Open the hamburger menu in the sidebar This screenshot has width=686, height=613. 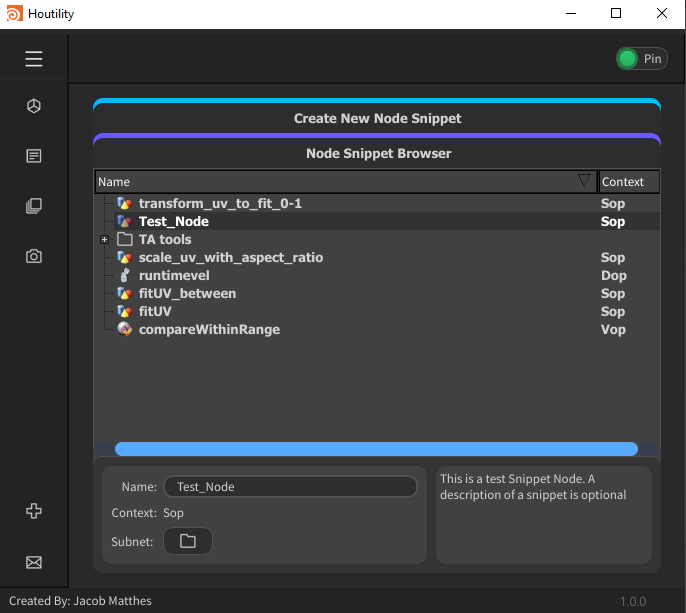[x=34, y=59]
